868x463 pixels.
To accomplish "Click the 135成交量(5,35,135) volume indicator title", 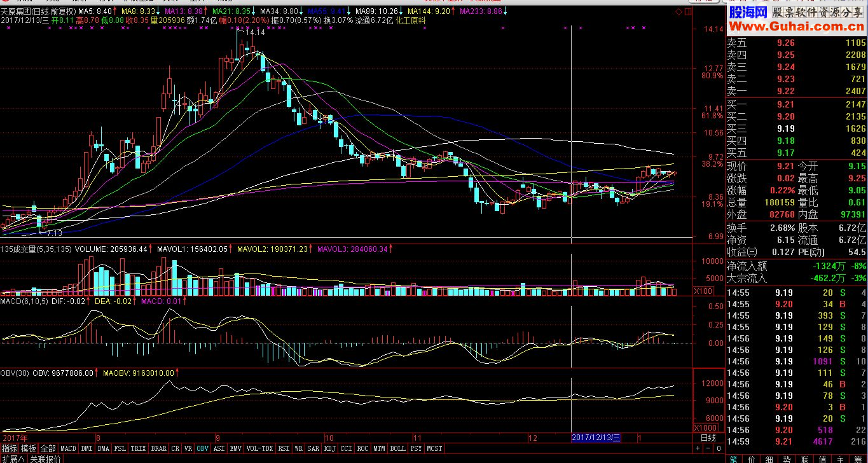I will click(36, 249).
